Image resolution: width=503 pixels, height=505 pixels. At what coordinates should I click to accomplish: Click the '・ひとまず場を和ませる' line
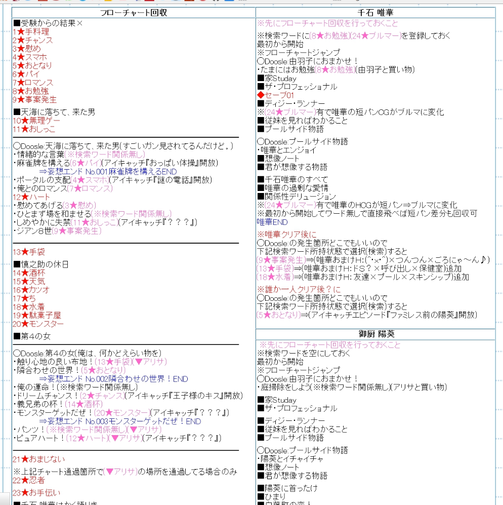point(92,214)
